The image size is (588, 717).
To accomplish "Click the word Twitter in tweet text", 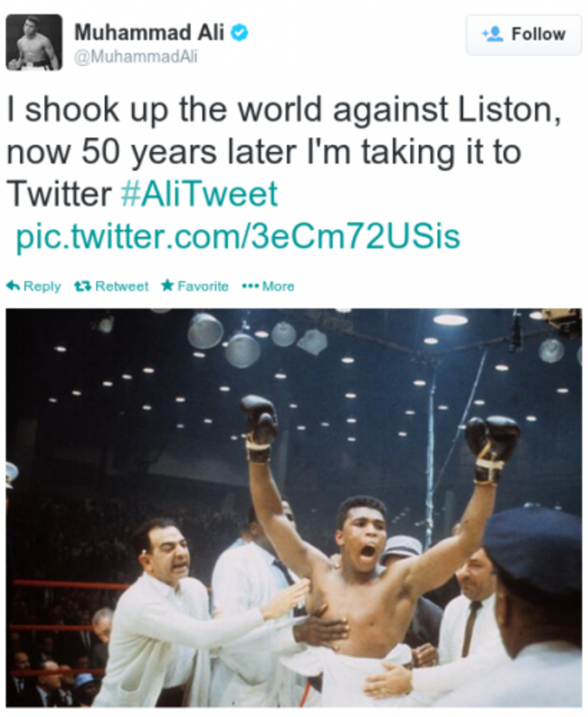I will (x=60, y=193).
